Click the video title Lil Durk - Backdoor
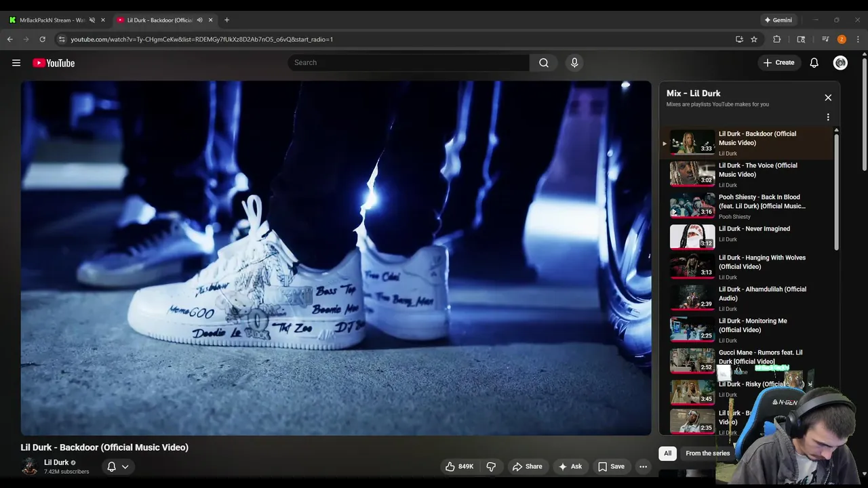Screen dimensions: 868x488 tap(104, 447)
